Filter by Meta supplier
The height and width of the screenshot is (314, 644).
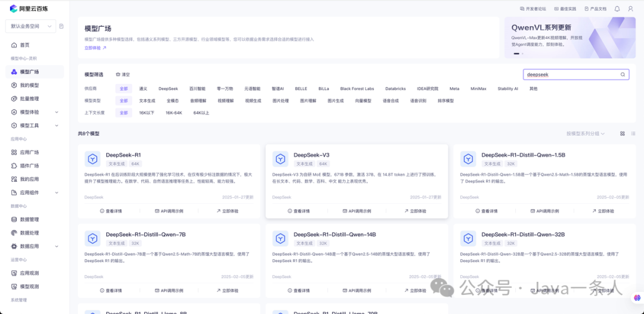454,88
